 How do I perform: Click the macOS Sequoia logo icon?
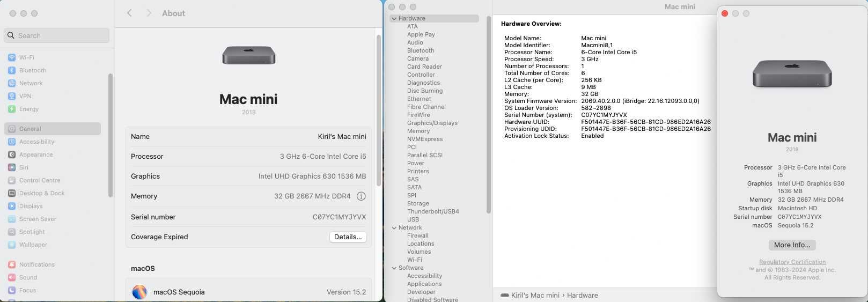point(139,292)
